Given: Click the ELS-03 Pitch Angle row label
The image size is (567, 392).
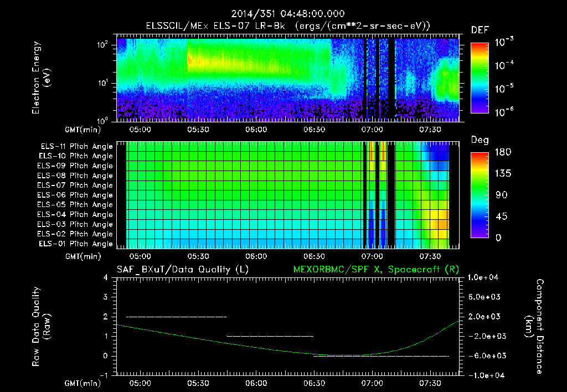Looking at the screenshot, I should (x=75, y=225).
